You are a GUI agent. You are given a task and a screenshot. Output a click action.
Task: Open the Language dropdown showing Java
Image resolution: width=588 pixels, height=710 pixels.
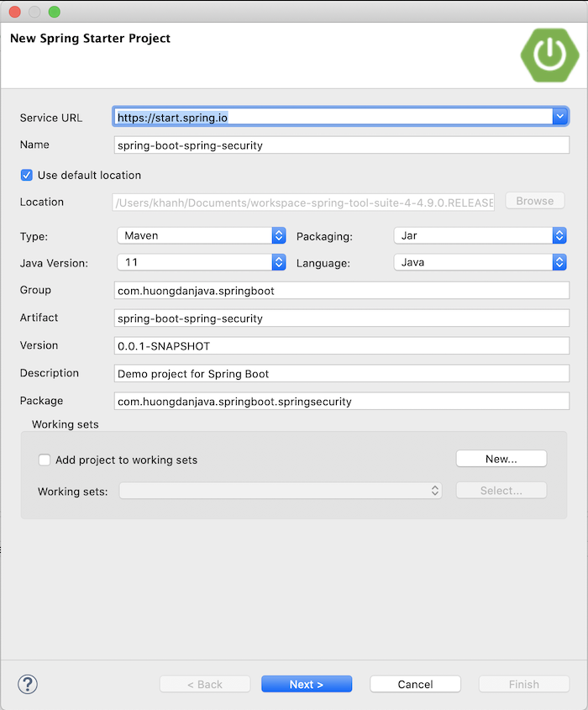[559, 262]
